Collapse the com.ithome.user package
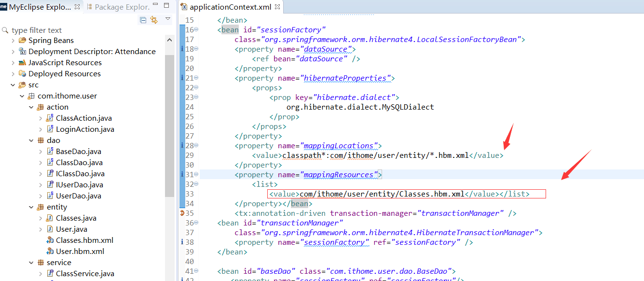The width and height of the screenshot is (644, 281). pos(22,96)
